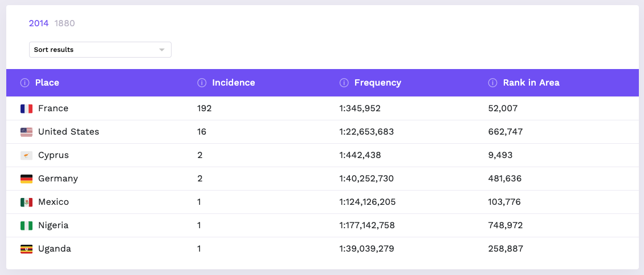
Task: Click the info icon beside Incidence header
Action: click(x=202, y=83)
